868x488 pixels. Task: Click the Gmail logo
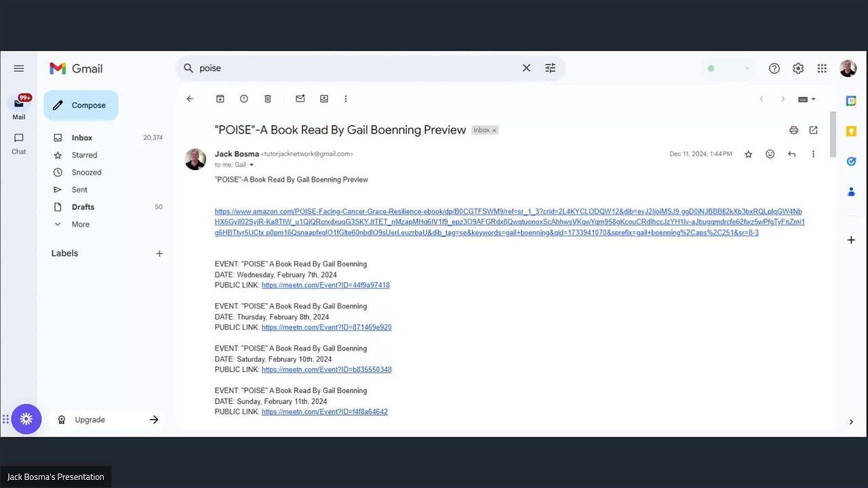pyautogui.click(x=76, y=68)
